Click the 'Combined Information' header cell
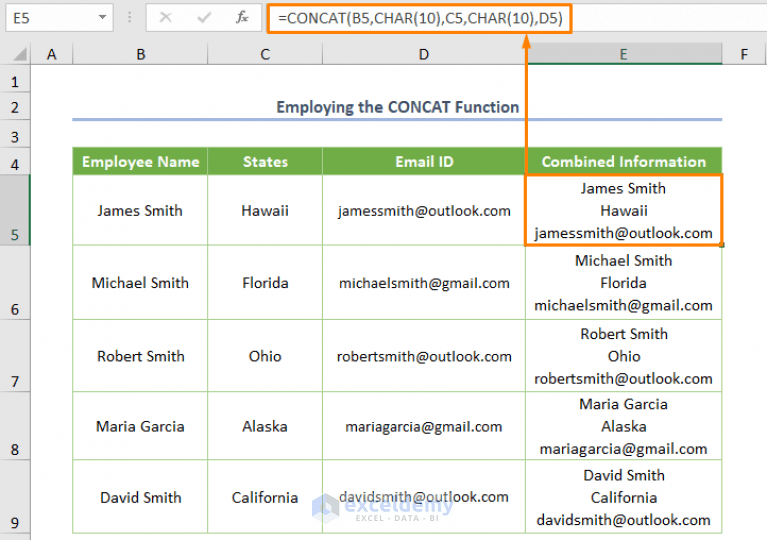 624,161
